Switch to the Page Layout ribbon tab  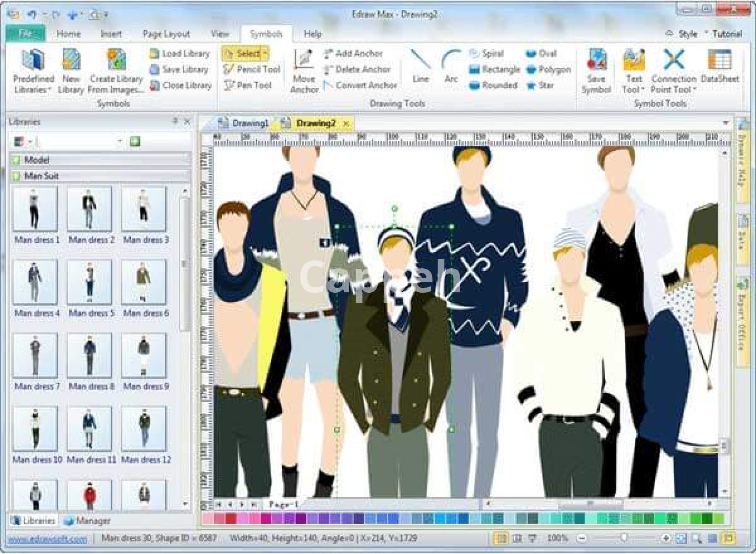pos(166,34)
